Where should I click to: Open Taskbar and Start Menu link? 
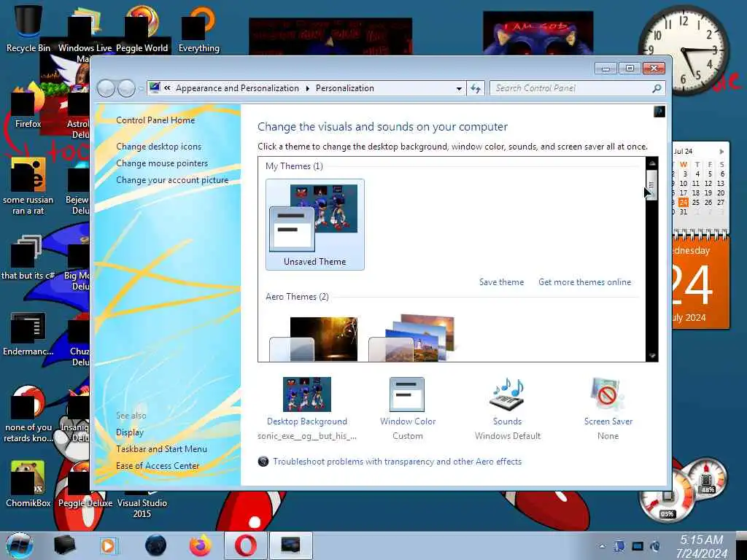pos(161,449)
